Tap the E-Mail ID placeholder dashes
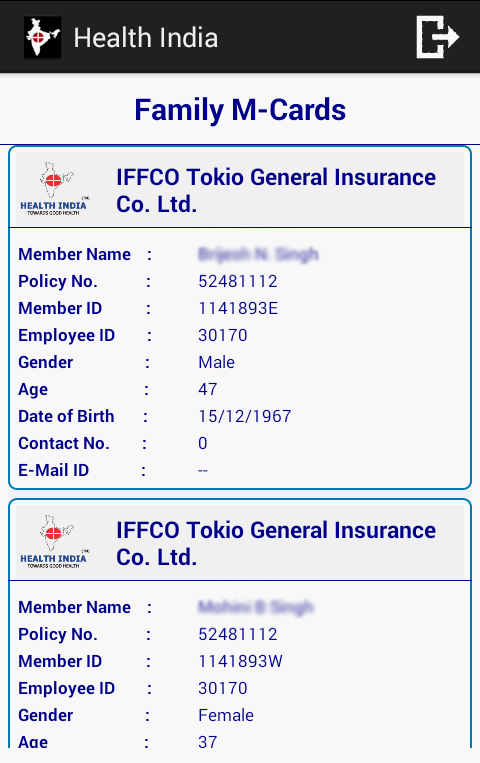This screenshot has height=763, width=480. pos(203,471)
